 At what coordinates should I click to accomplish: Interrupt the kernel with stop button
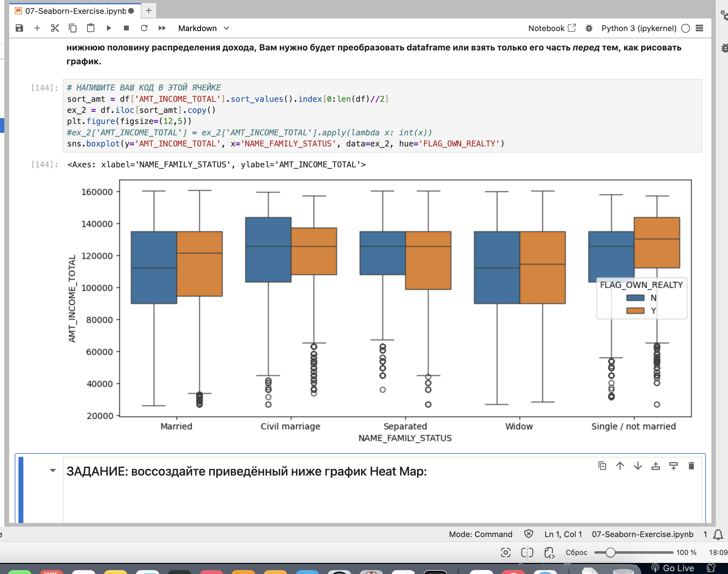(x=126, y=28)
